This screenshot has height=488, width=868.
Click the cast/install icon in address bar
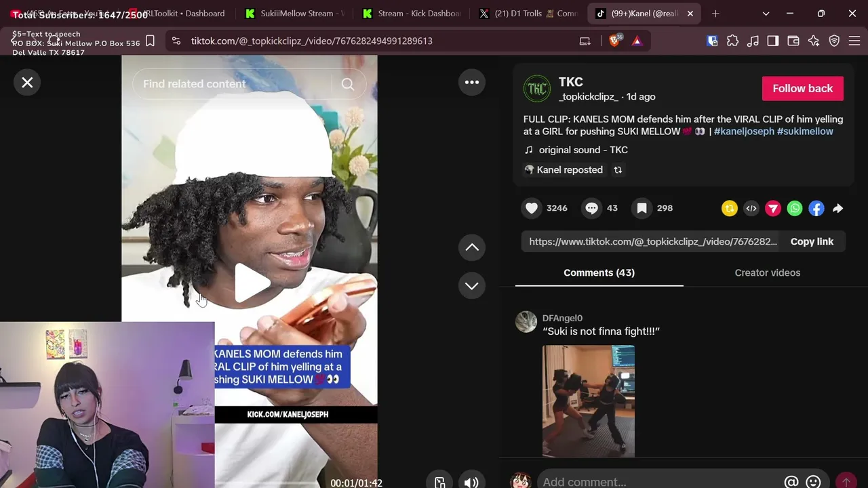pyautogui.click(x=585, y=41)
